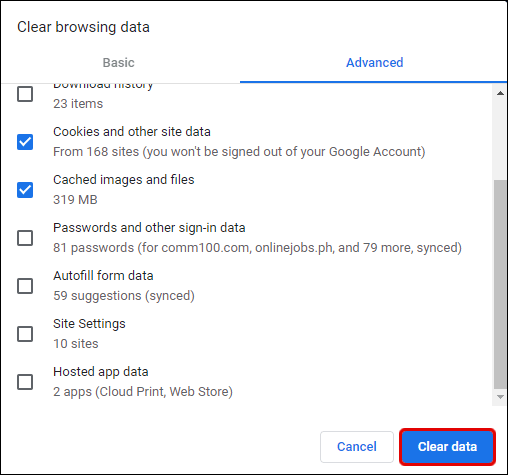Click the "81 passwords" description text
The height and width of the screenshot is (475, 508).
(93, 248)
